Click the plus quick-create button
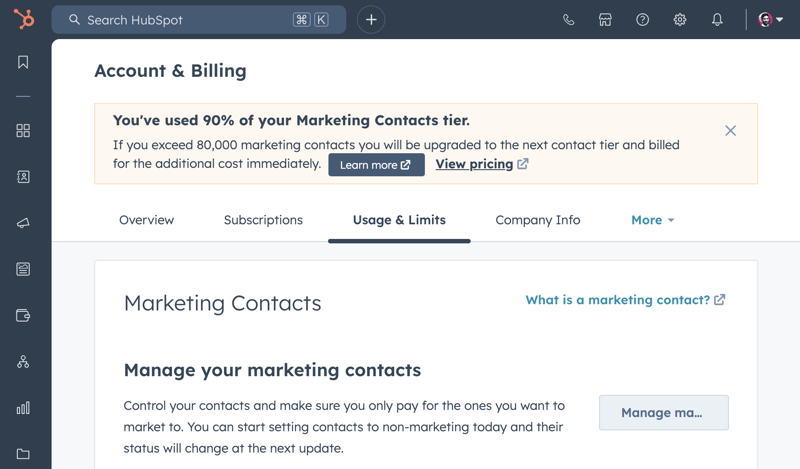Image resolution: width=800 pixels, height=469 pixels. coord(371,20)
